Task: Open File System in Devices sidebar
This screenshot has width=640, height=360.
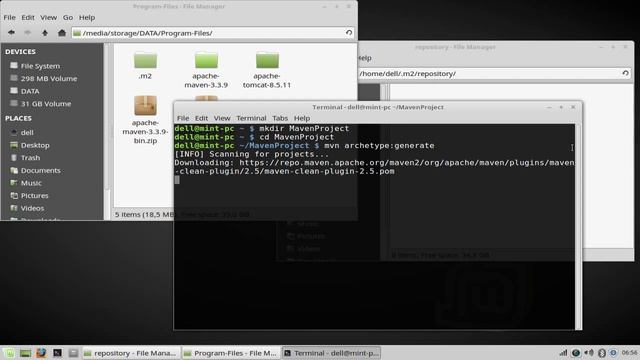Action: click(36, 66)
